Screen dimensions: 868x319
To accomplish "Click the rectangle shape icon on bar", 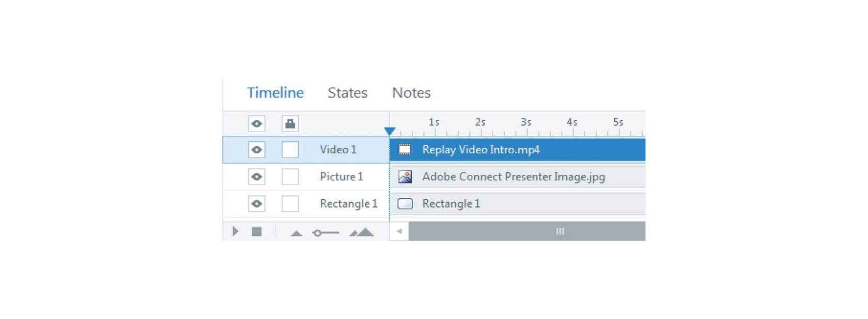I will pyautogui.click(x=405, y=203).
